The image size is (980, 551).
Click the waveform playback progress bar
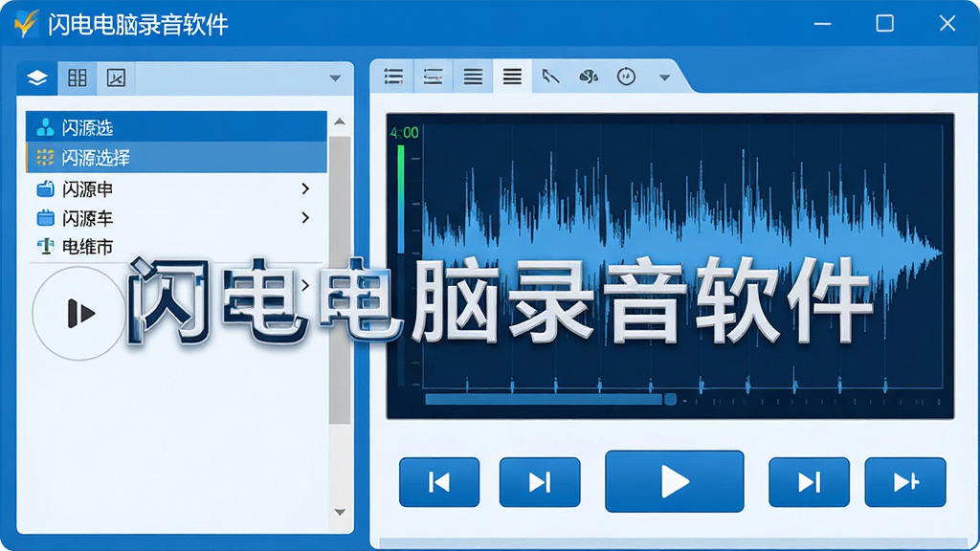click(x=544, y=399)
